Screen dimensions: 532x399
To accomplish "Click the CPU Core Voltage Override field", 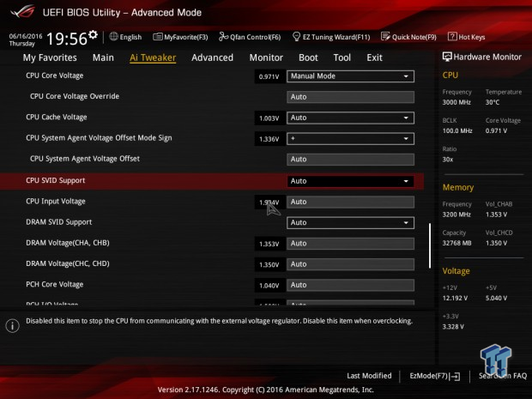I will pyautogui.click(x=350, y=97).
